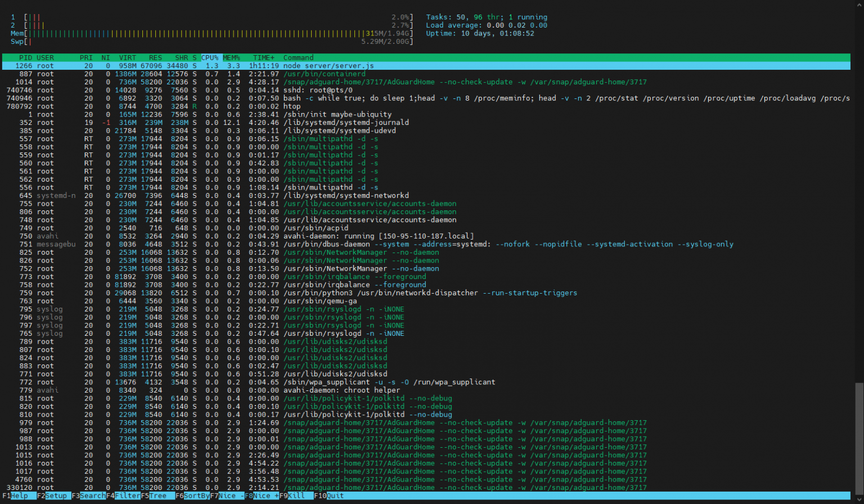Open the F6 SortBy menu
The height and width of the screenshot is (504, 864).
[192, 496]
